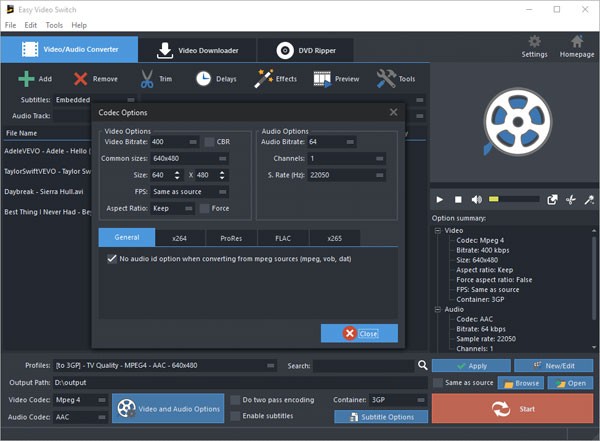
Task: Close the Codec Options dialog
Action: coord(359,333)
